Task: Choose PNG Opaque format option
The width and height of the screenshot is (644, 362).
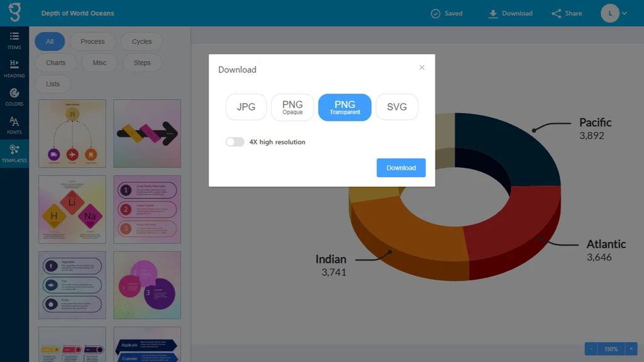Action: coord(292,107)
